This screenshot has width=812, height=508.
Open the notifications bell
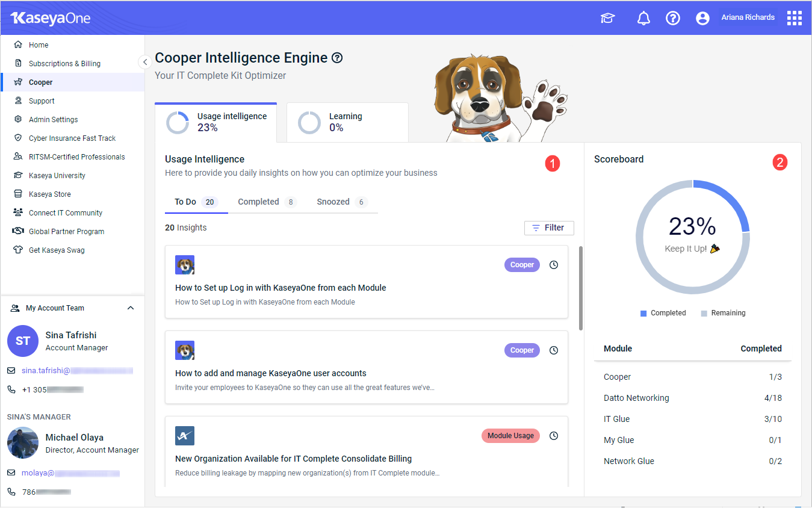tap(643, 18)
